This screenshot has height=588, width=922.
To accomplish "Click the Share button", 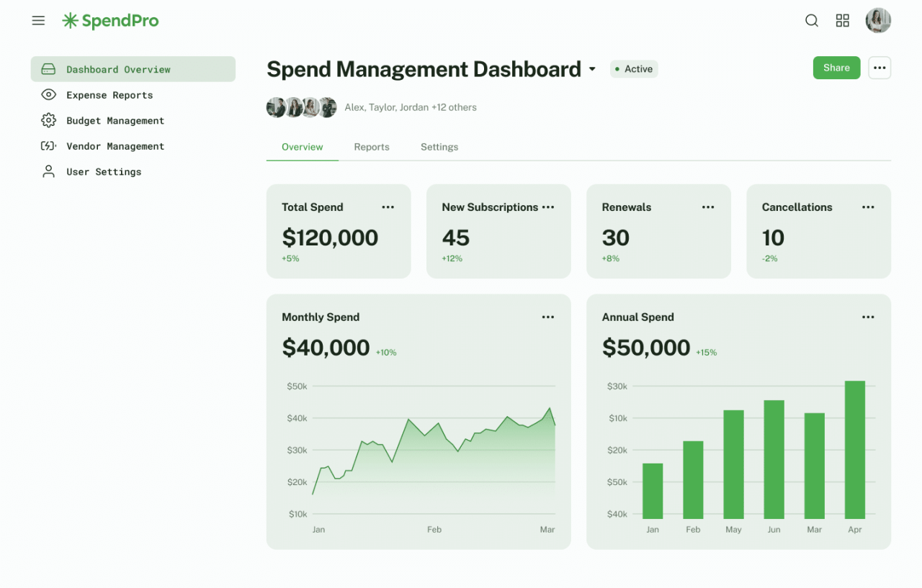I will [x=836, y=68].
